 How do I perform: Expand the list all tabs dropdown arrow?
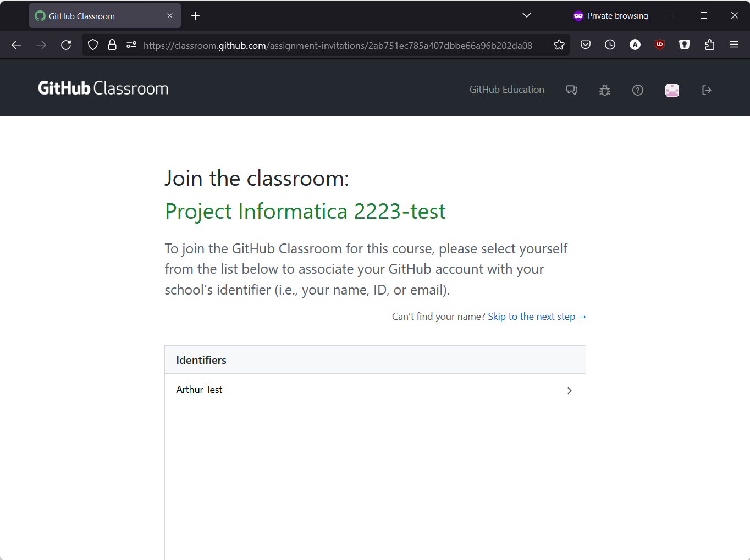tap(527, 15)
